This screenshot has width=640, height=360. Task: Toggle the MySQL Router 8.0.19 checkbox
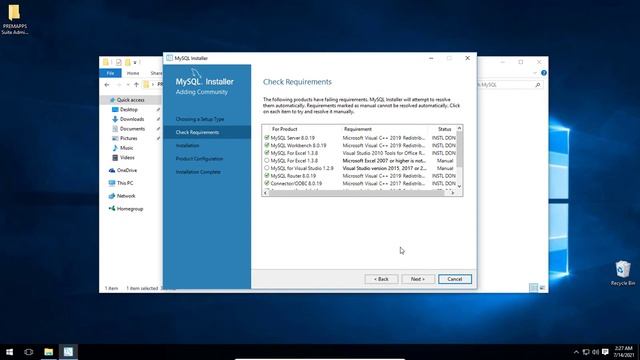click(267, 176)
